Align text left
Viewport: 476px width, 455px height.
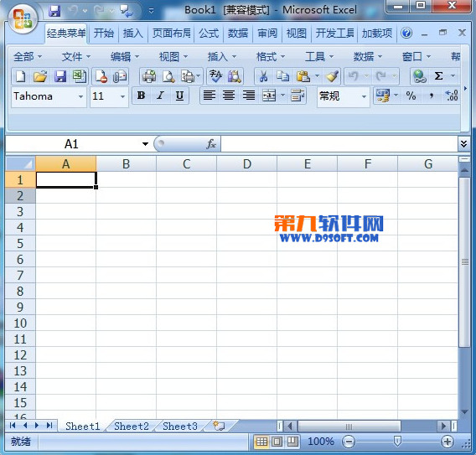pyautogui.click(x=210, y=96)
